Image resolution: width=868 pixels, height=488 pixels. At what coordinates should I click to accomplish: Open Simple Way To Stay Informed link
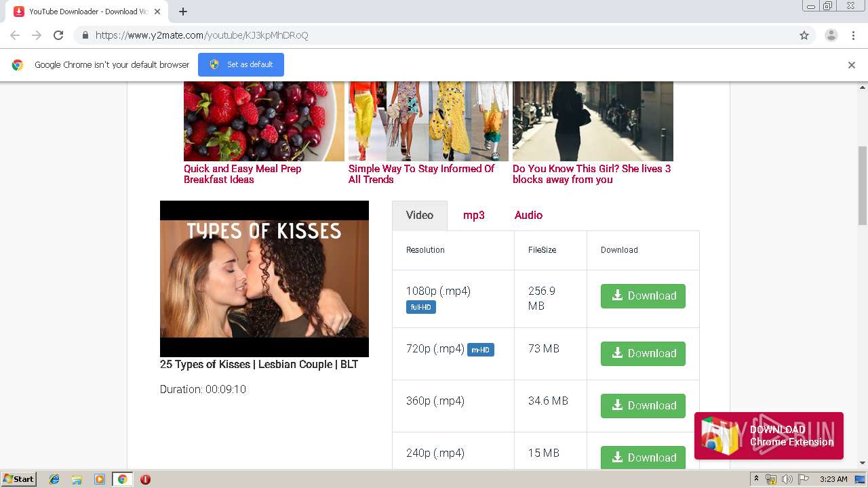(421, 174)
